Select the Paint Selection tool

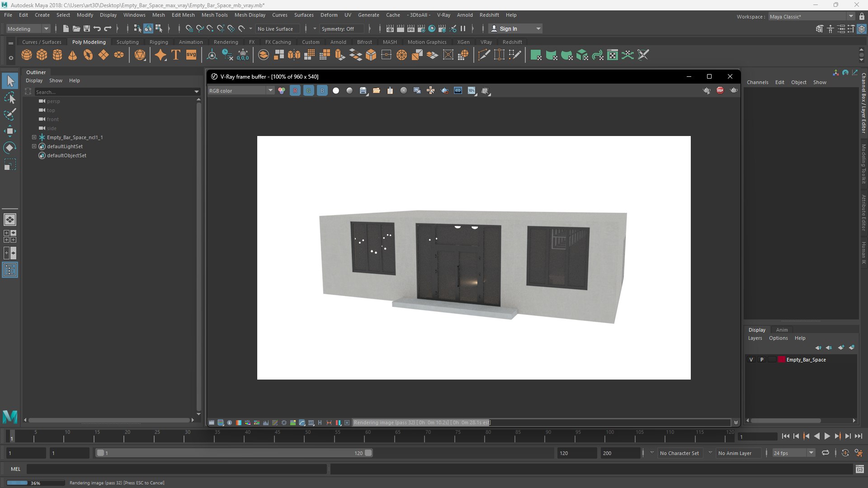click(x=9, y=114)
